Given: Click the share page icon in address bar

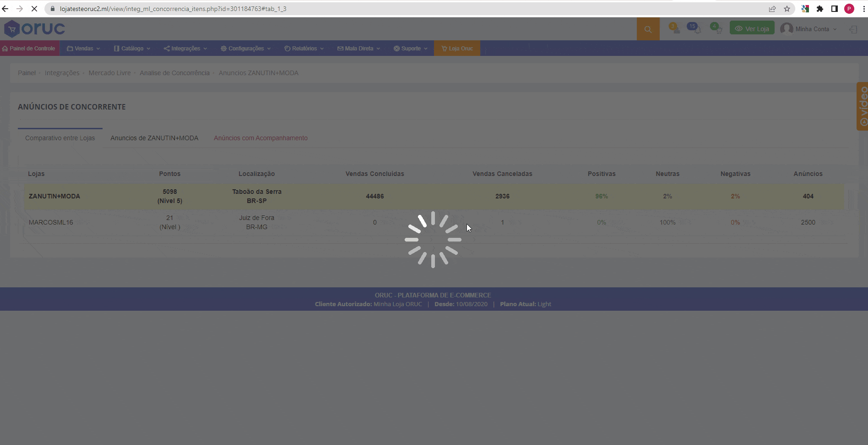Looking at the screenshot, I should [x=772, y=9].
